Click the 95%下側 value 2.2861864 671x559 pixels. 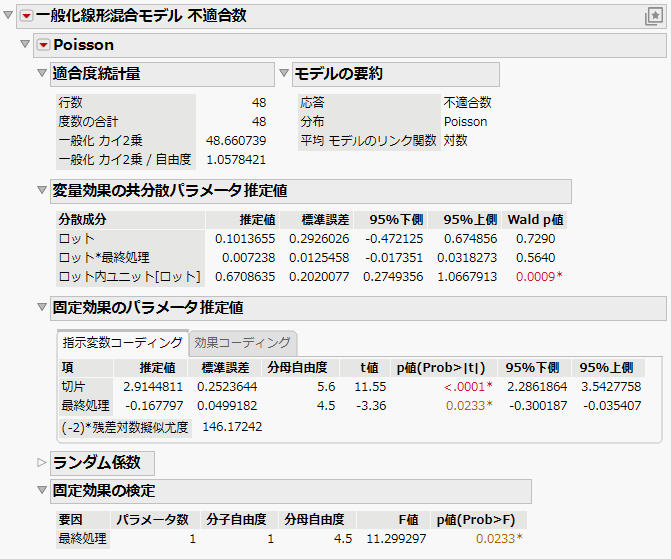click(x=537, y=387)
